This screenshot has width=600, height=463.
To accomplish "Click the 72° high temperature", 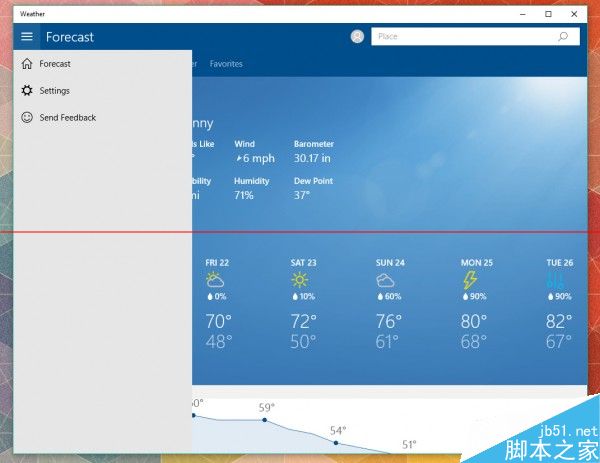I will pos(304,321).
